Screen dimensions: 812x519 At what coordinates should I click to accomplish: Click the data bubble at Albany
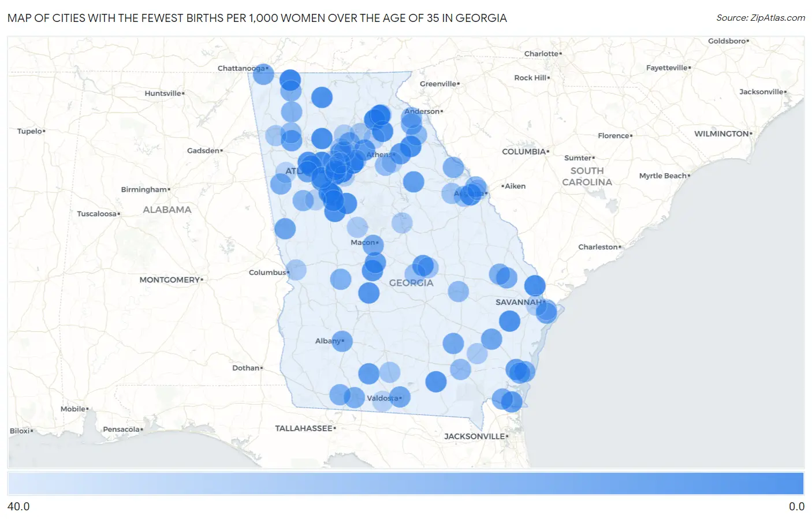(342, 341)
